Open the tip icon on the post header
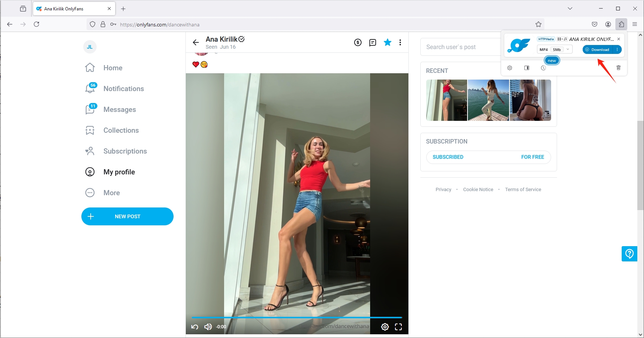 click(x=357, y=42)
